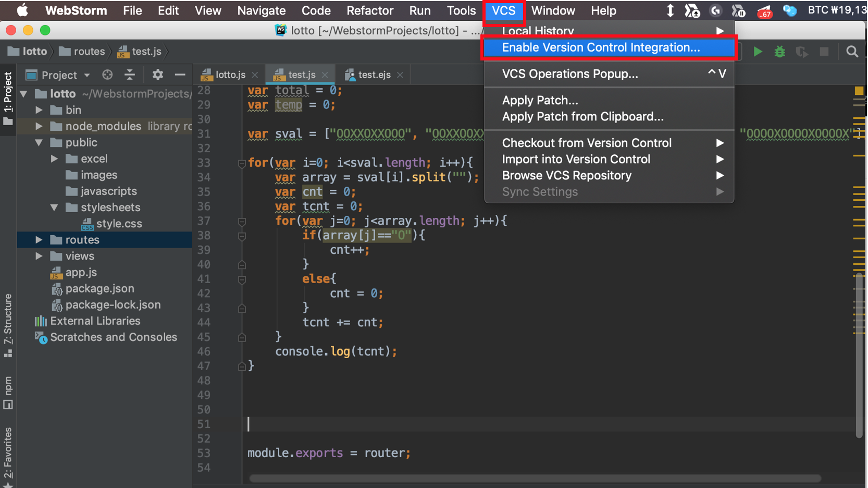Expand the views folder
868x488 pixels.
point(39,256)
